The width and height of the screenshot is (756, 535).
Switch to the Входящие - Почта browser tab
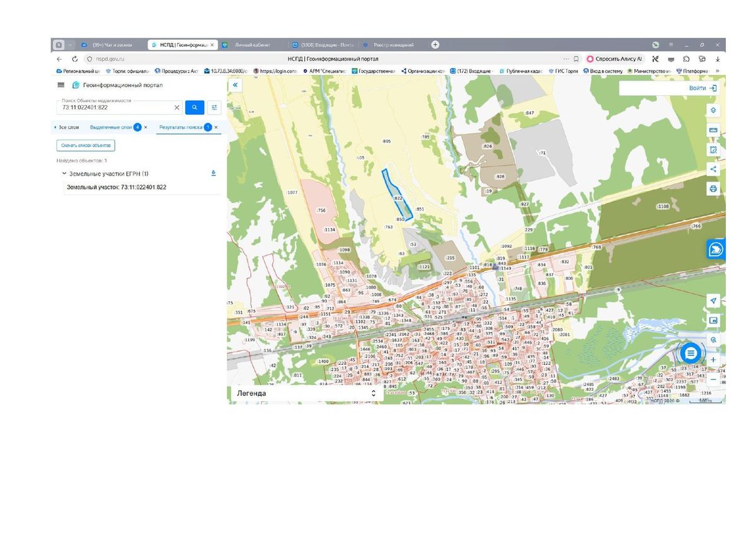323,45
